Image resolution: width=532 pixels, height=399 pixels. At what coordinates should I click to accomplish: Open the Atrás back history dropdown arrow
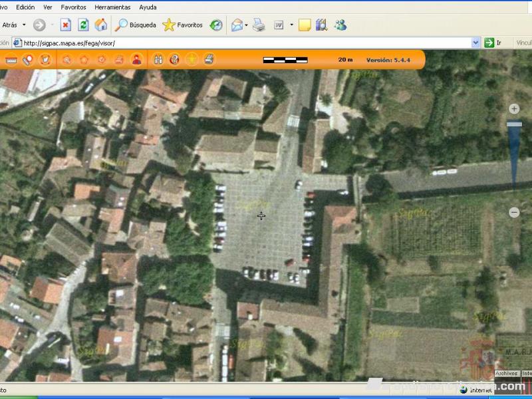click(25, 25)
